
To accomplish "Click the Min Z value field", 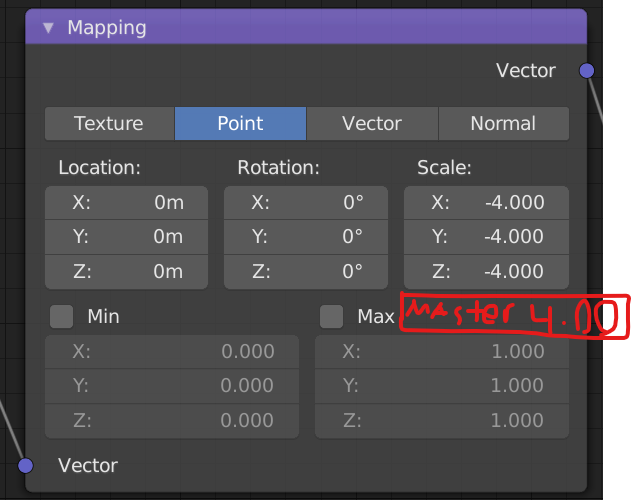I will coord(172,421).
